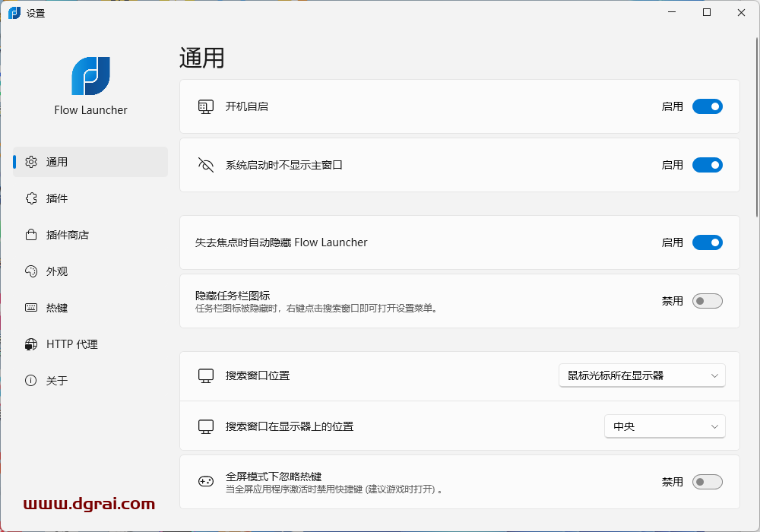The width and height of the screenshot is (760, 532).
Task: Click the info 关于 icon
Action: coord(31,381)
